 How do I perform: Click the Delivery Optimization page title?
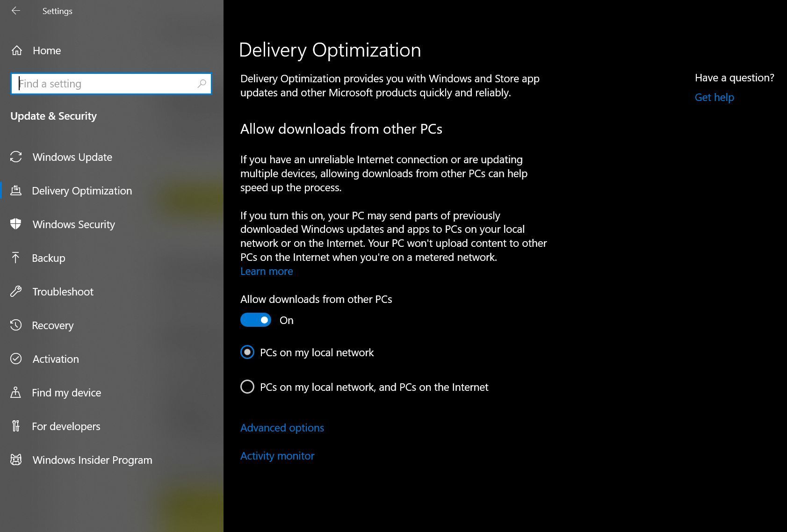(330, 50)
